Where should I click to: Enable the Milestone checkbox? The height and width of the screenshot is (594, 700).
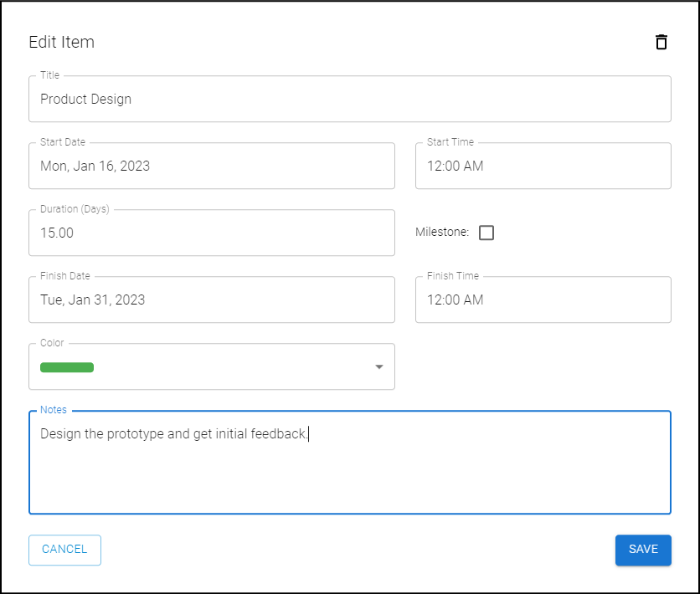486,233
